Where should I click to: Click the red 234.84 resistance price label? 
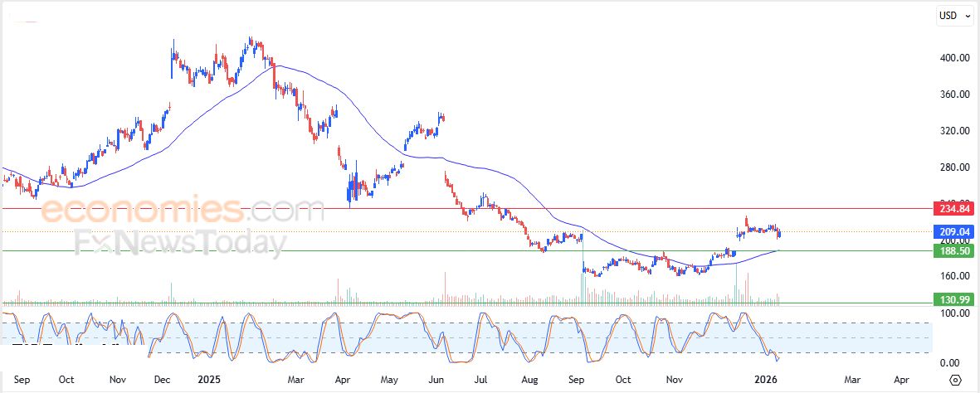coord(952,208)
